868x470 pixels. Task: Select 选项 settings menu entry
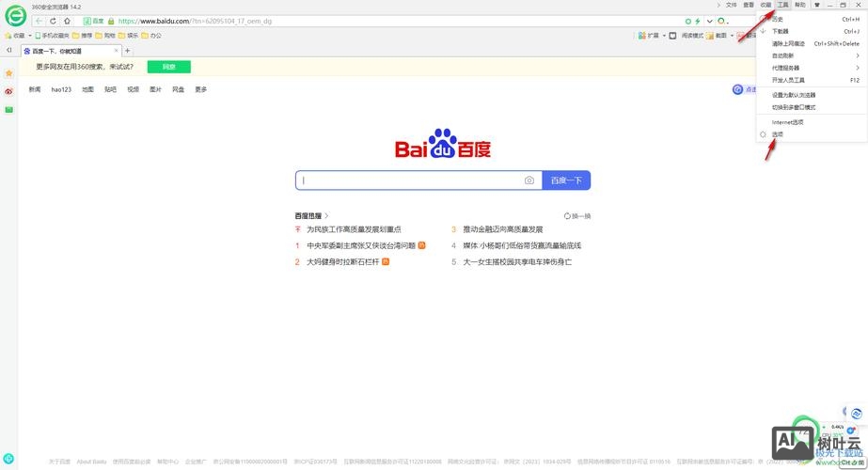pyautogui.click(x=812, y=134)
